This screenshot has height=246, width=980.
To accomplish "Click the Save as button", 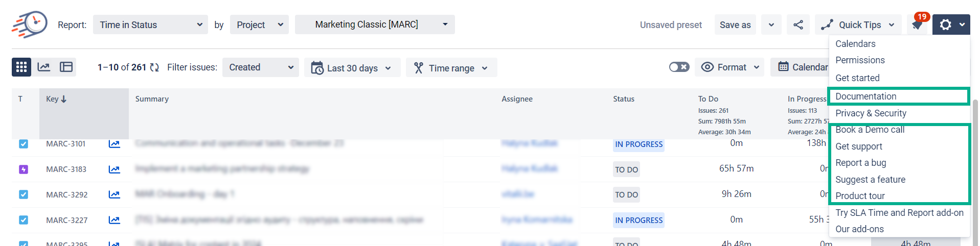I will (x=735, y=24).
